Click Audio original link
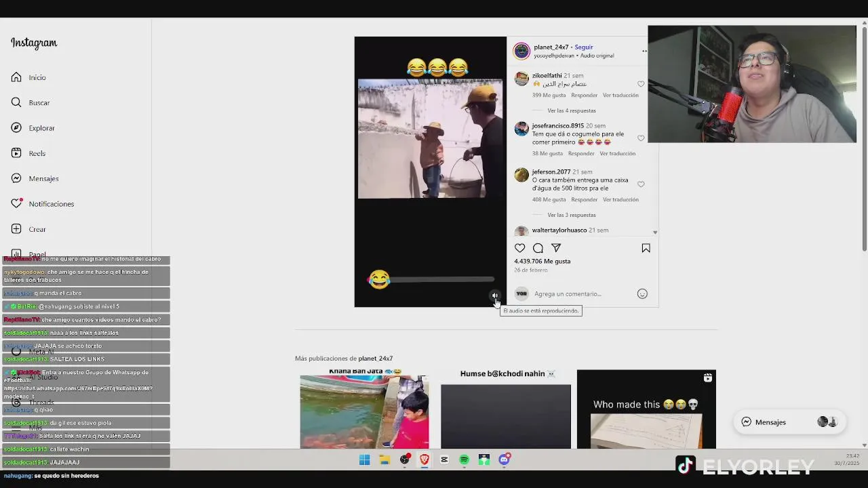The height and width of the screenshot is (488, 868). click(x=597, y=56)
